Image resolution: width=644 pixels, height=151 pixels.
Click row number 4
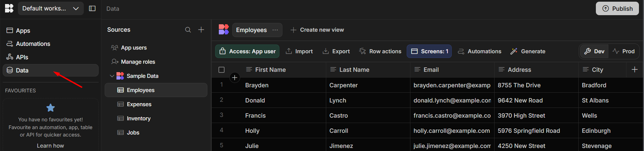pyautogui.click(x=222, y=130)
